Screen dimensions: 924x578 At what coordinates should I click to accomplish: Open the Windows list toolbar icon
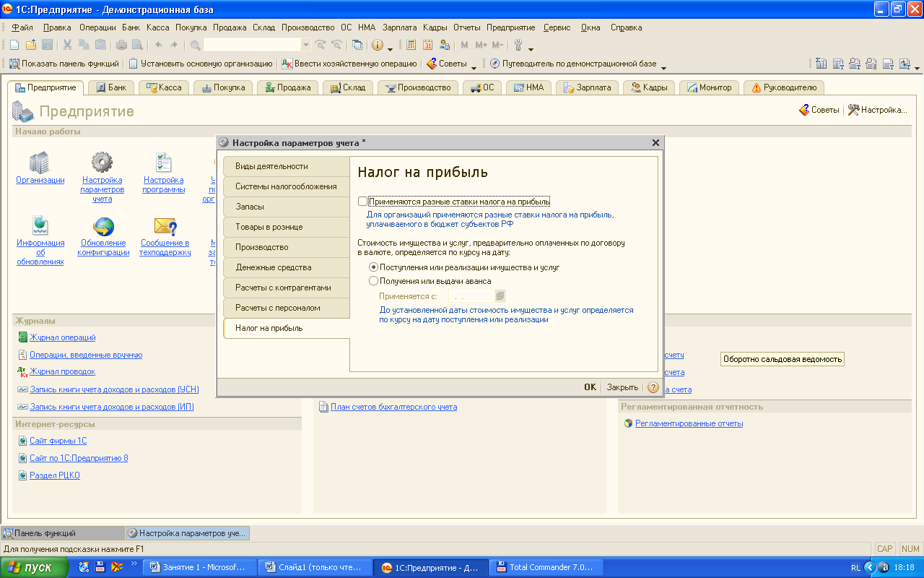[x=357, y=45]
